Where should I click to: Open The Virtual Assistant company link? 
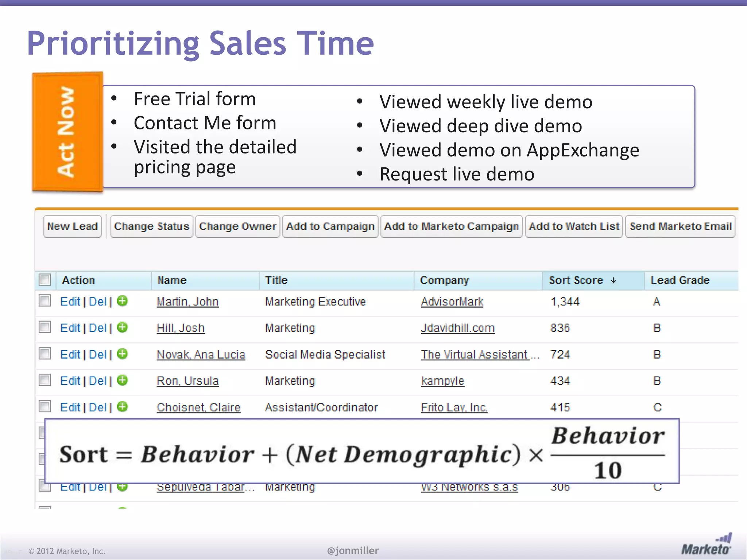tap(475, 355)
